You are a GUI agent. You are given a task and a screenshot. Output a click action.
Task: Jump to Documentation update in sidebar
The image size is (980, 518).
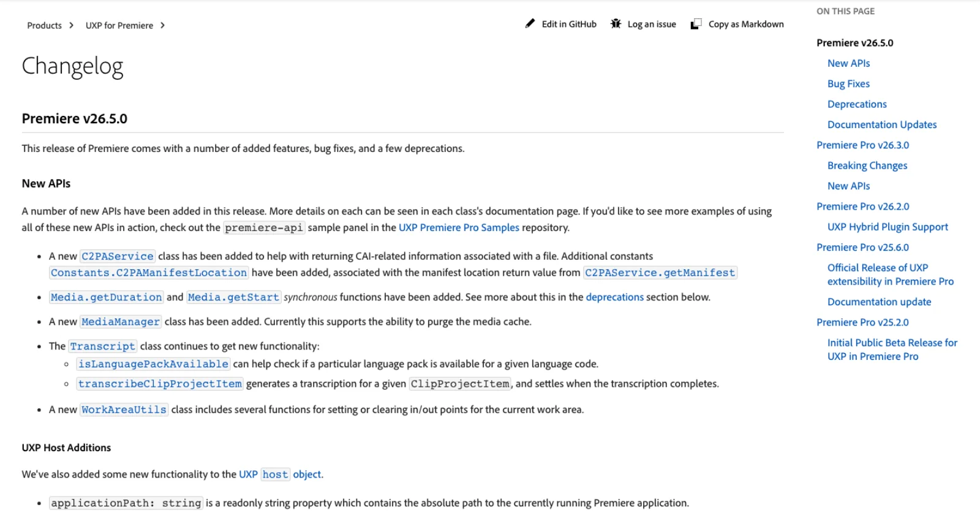(x=879, y=302)
